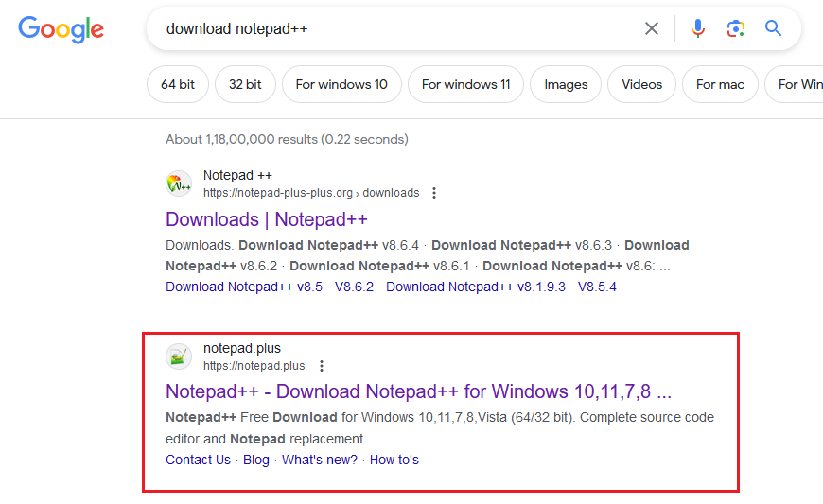The width and height of the screenshot is (823, 504).
Task: Select the 64 bit filter chip
Action: tap(178, 84)
